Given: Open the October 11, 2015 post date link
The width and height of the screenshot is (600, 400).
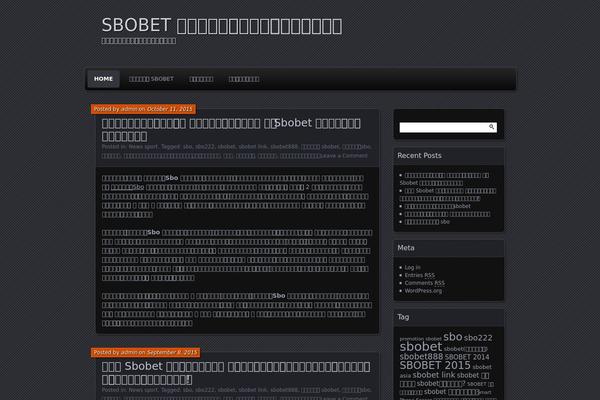Looking at the screenshot, I should tap(170, 109).
